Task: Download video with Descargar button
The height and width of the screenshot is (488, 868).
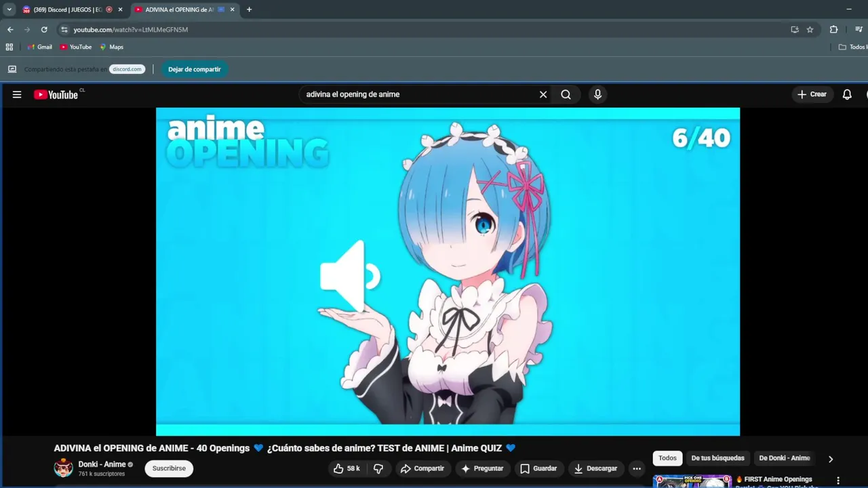Action: [x=595, y=468]
